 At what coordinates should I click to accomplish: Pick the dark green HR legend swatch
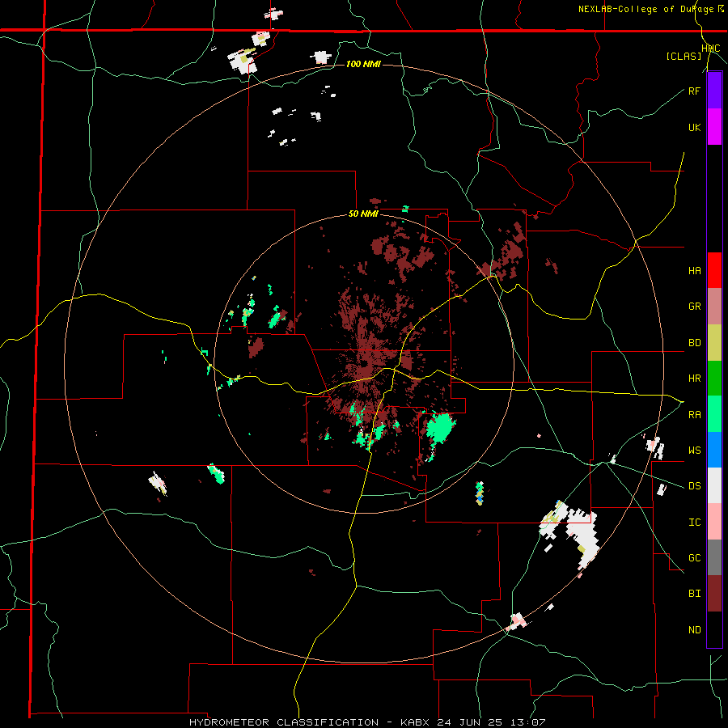714,379
